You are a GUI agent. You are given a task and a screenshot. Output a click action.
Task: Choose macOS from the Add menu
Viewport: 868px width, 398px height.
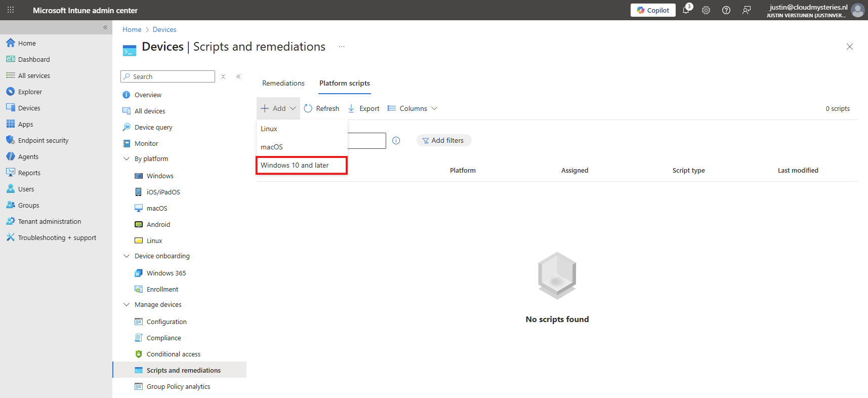[x=272, y=147]
